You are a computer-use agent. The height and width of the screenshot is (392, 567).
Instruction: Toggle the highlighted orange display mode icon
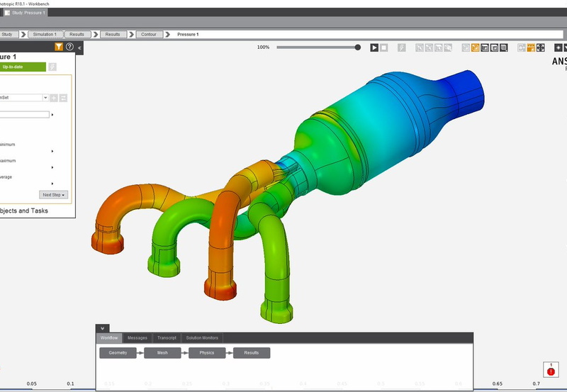(476, 47)
